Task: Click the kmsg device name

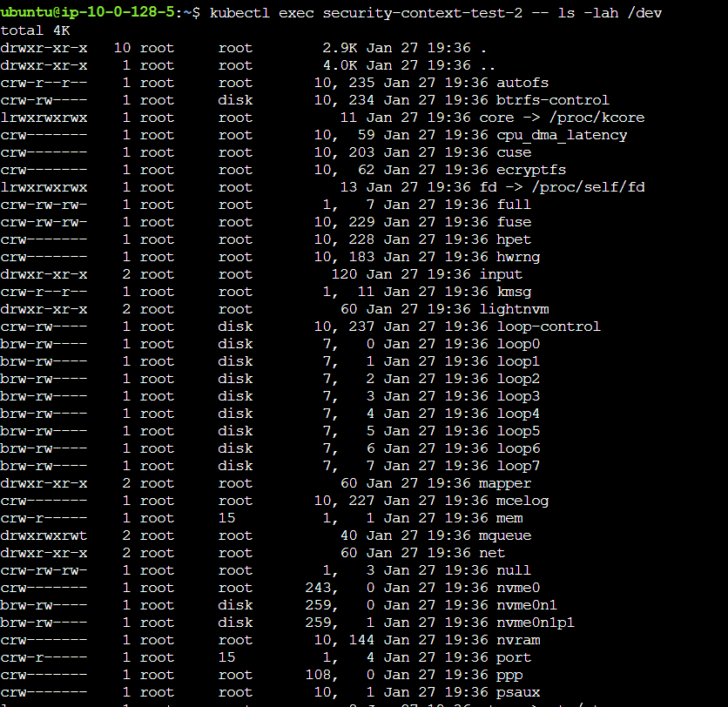Action: (x=514, y=292)
